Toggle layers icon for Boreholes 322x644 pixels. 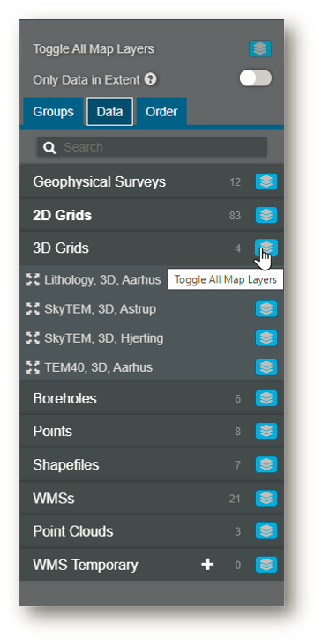266,398
